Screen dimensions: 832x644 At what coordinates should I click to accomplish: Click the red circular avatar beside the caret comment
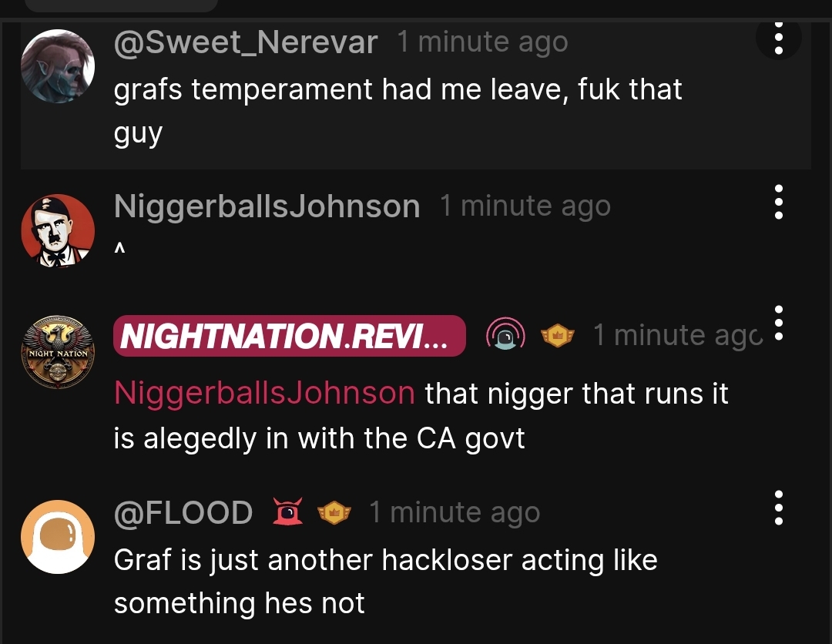pyautogui.click(x=58, y=230)
